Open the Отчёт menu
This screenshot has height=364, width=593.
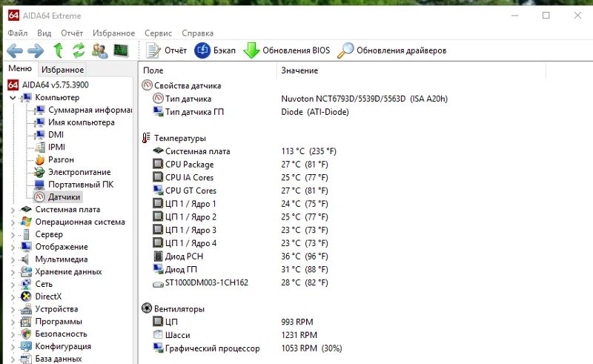[x=72, y=33]
